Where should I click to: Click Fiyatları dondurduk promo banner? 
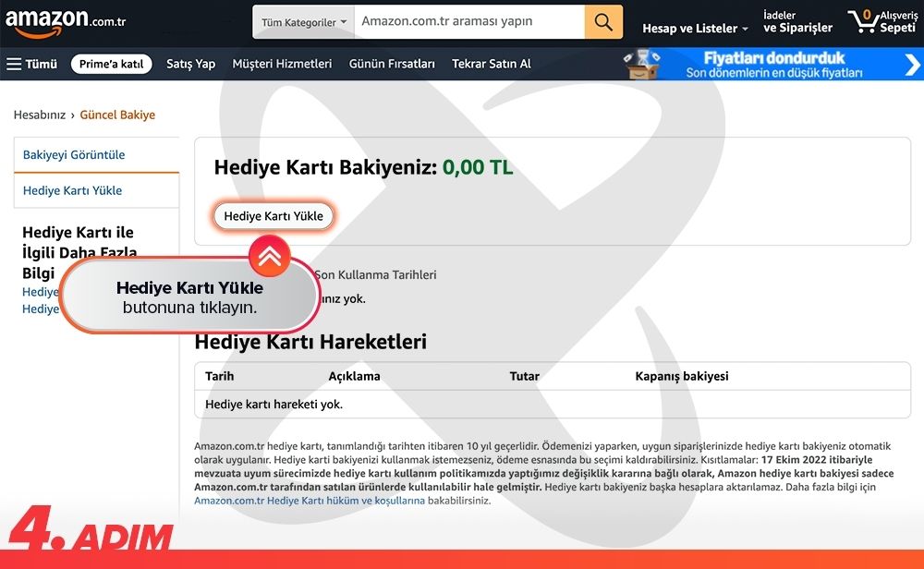772,65
